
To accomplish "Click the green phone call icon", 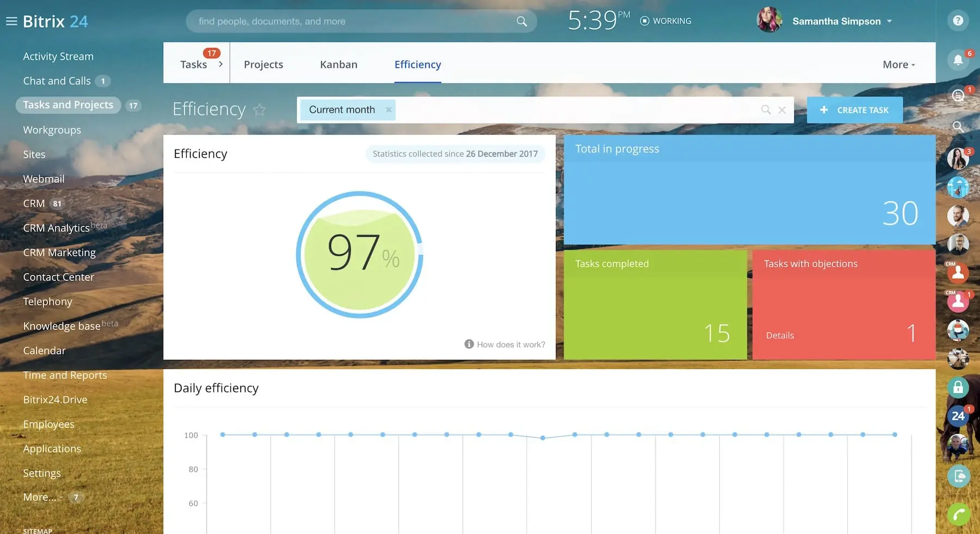I will tap(958, 514).
